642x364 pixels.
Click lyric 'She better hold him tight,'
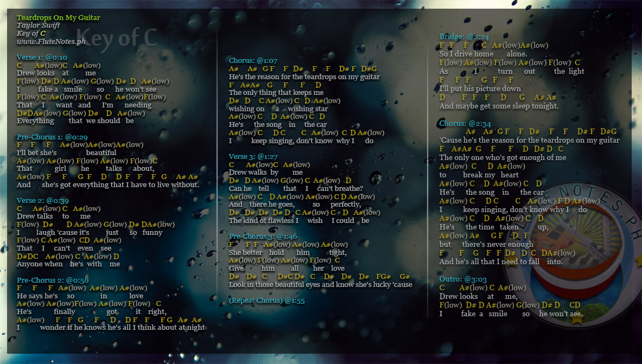tap(288, 253)
